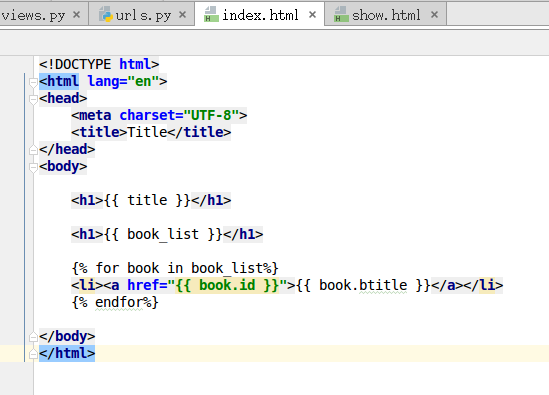Click the closing </body> tag text
Viewport: 549px width, 395px height.
(x=67, y=336)
